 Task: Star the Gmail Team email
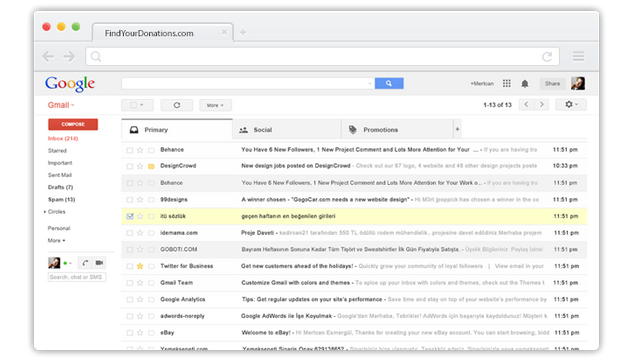point(140,283)
